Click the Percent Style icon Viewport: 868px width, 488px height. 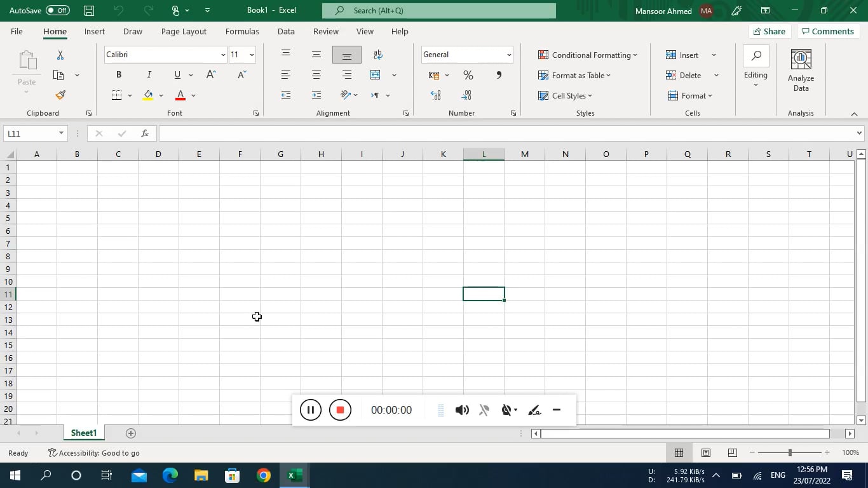pos(468,75)
